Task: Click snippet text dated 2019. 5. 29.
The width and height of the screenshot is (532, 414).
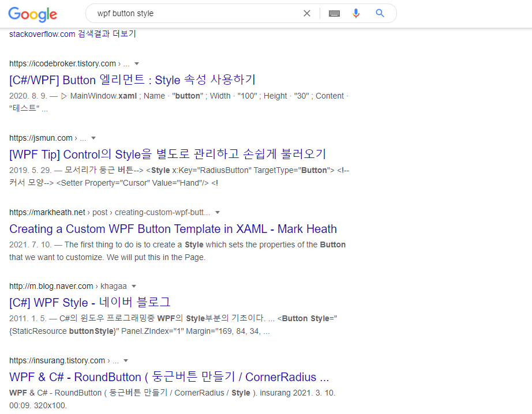Action: pyautogui.click(x=179, y=176)
